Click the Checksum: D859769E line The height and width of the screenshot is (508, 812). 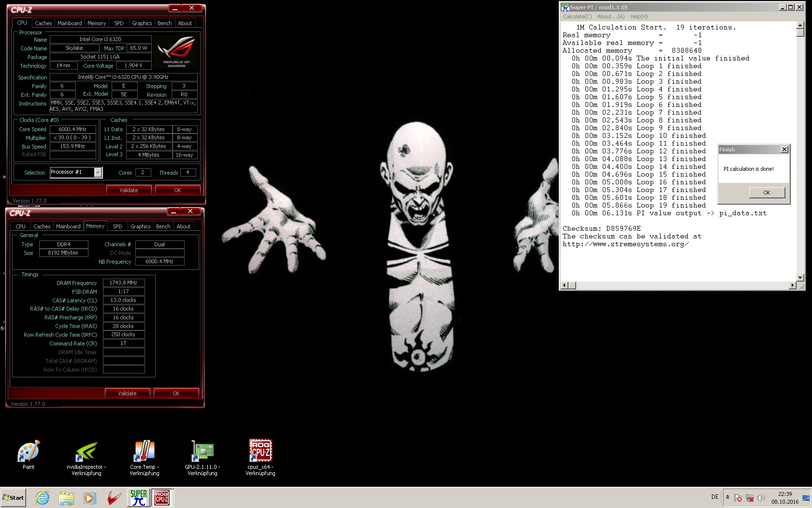[602, 229]
